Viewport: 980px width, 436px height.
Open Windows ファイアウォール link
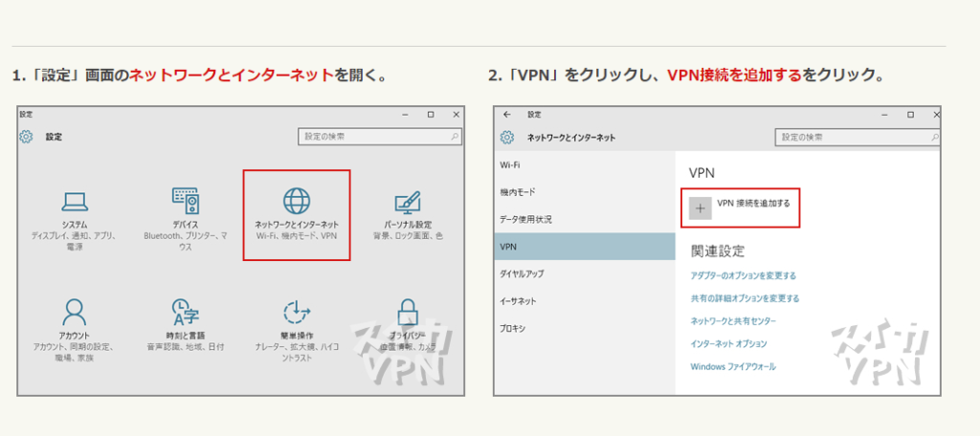click(733, 366)
